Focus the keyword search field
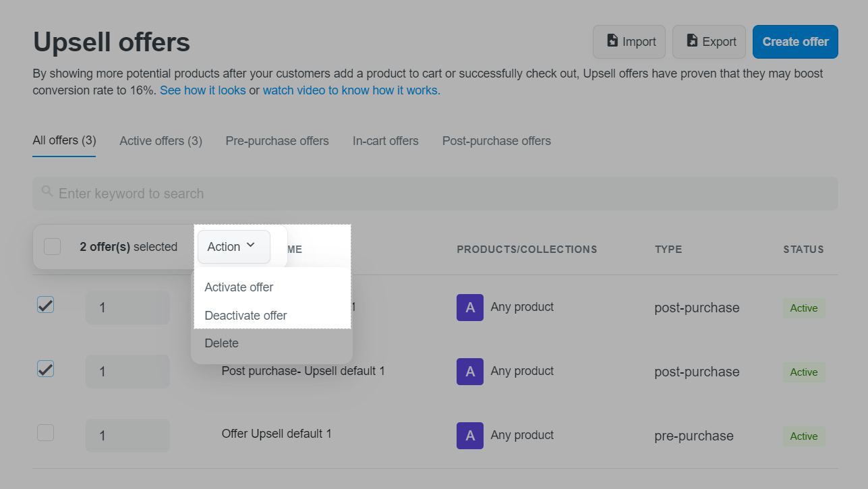Screen dimensions: 868x489 [435, 194]
